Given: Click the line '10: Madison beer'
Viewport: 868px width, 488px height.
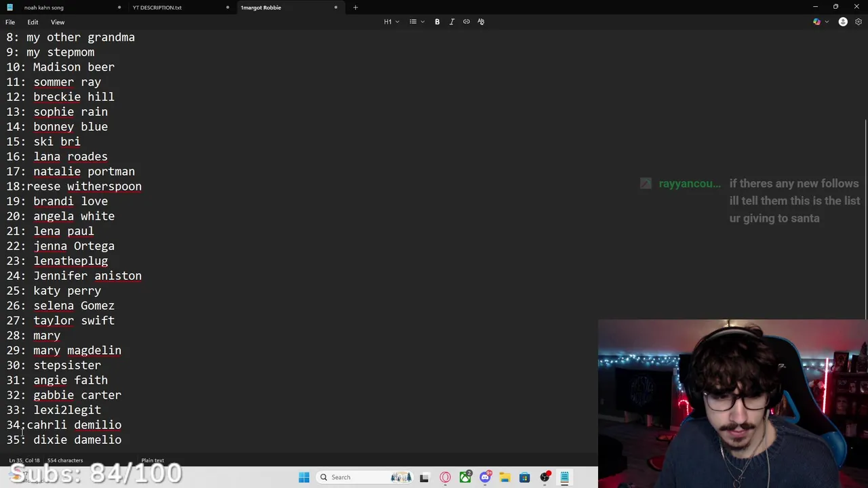Looking at the screenshot, I should [60, 67].
